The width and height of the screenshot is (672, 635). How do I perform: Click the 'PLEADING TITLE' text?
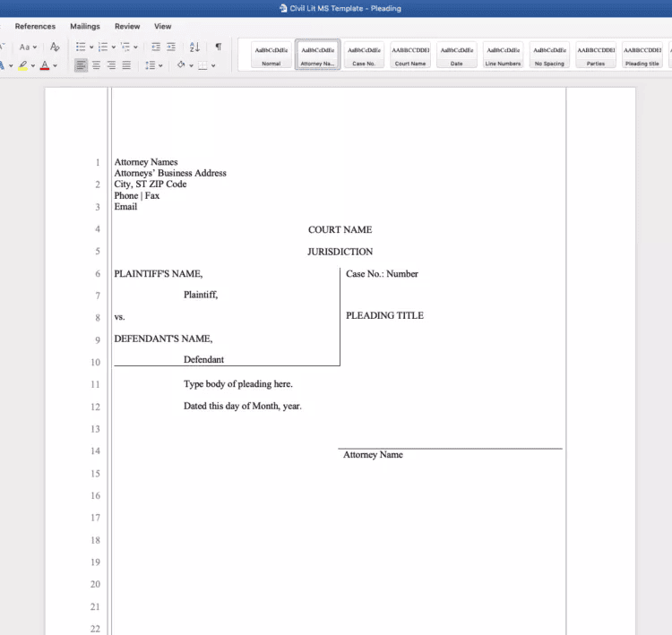[385, 315]
